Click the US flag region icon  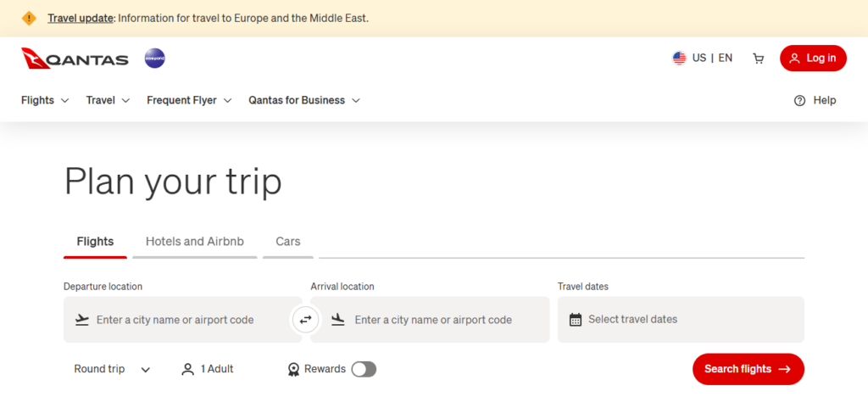click(x=679, y=59)
